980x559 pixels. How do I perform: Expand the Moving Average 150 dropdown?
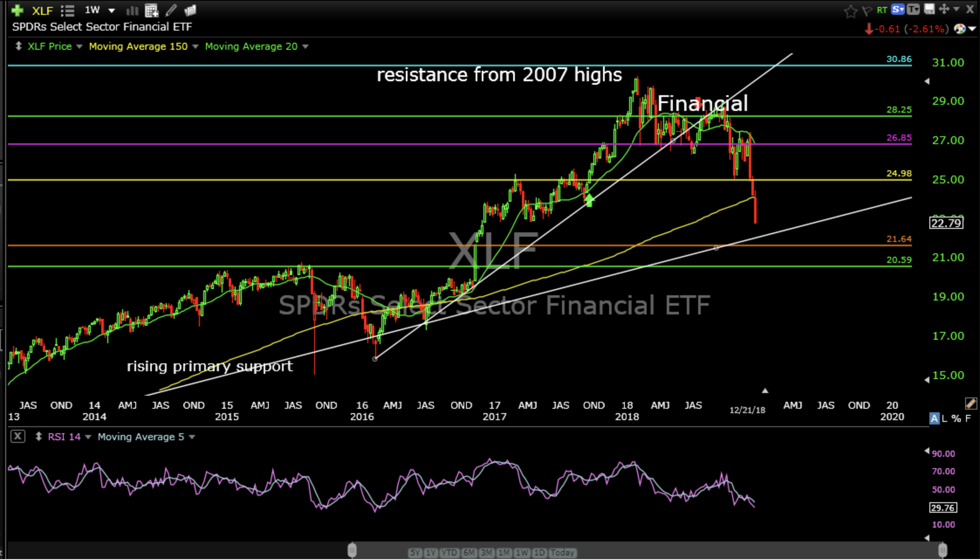(195, 46)
